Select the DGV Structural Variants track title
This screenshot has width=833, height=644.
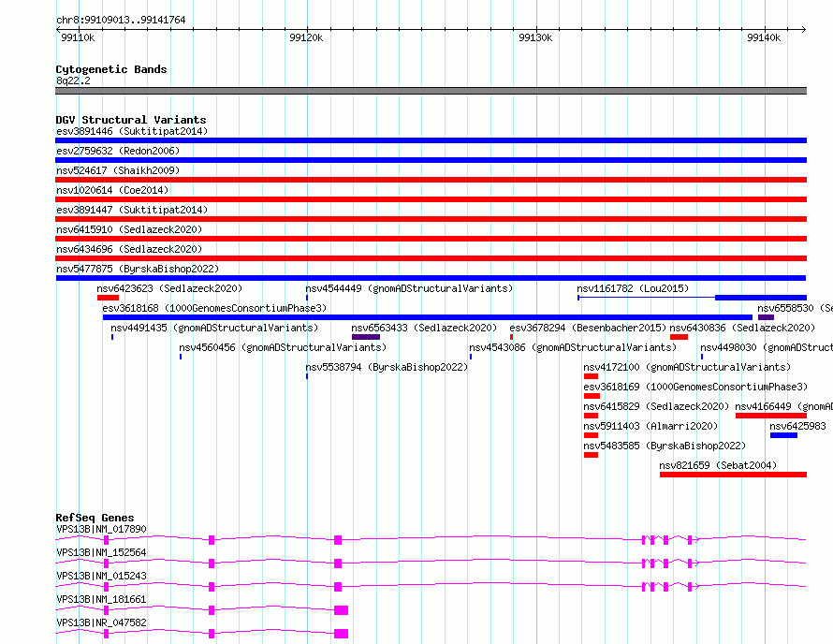[x=131, y=120]
